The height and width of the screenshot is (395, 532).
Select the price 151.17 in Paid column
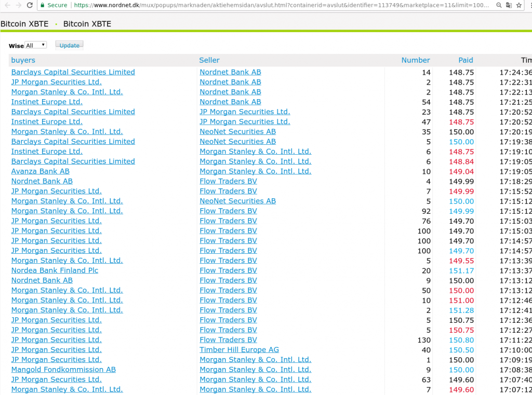coord(461,270)
